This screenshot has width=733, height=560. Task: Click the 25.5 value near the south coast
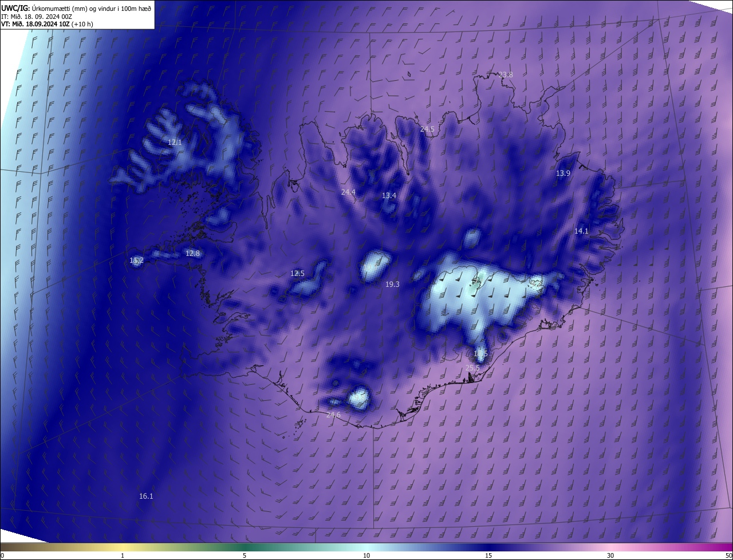pyautogui.click(x=472, y=368)
